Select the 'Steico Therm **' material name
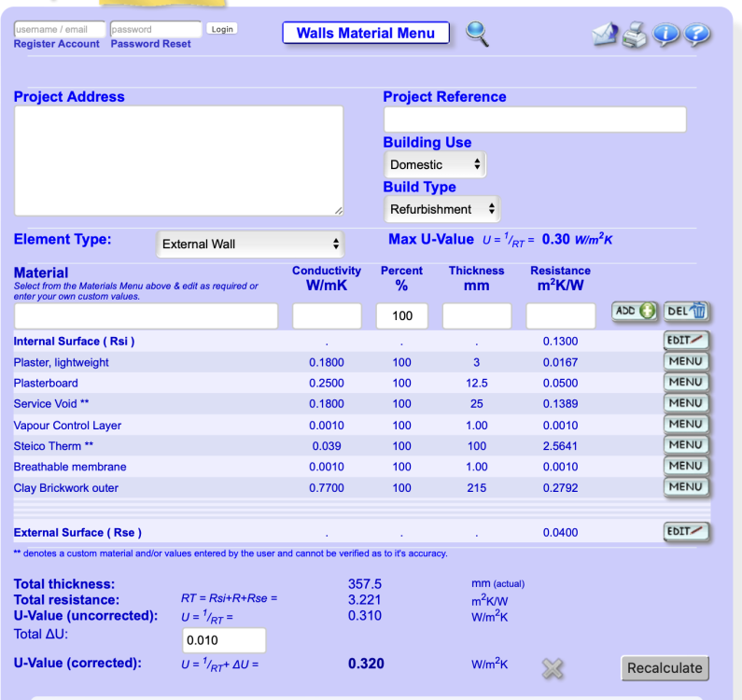Image resolution: width=742 pixels, height=700 pixels. click(x=53, y=446)
